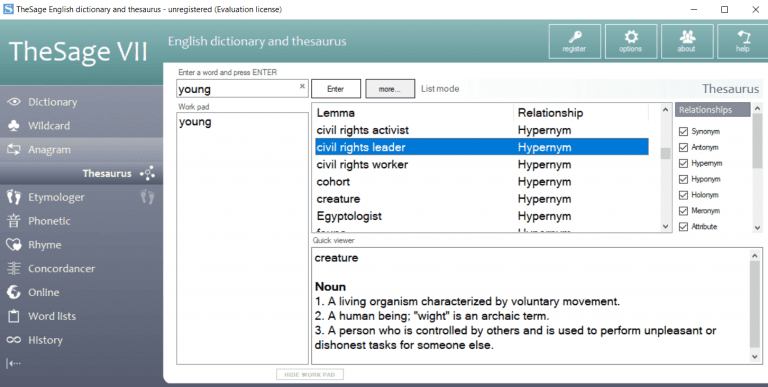Select the creature lemma row
This screenshot has height=387, width=768.
[481, 199]
